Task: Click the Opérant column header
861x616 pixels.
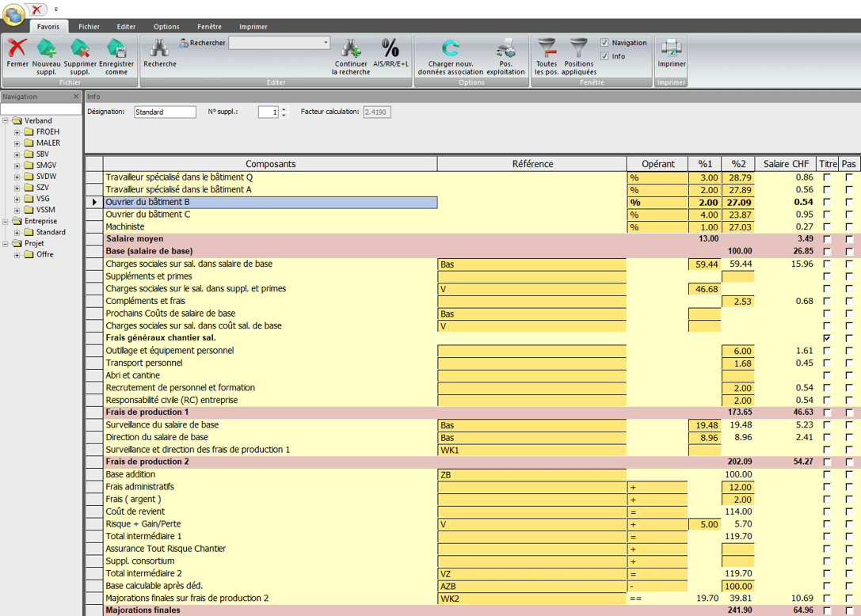Action: pyautogui.click(x=658, y=164)
